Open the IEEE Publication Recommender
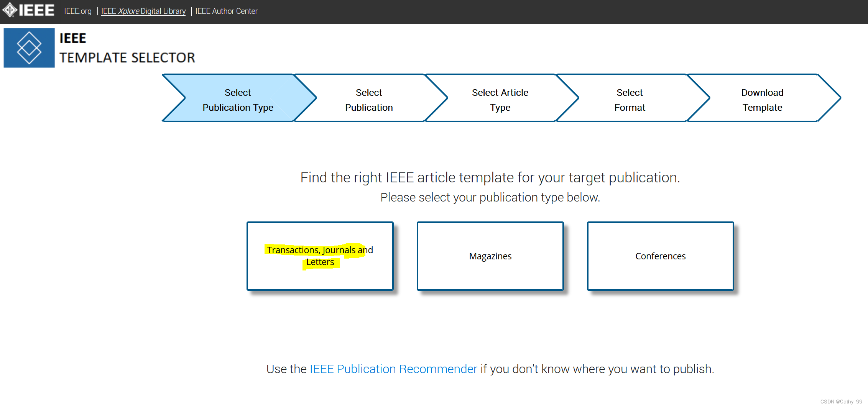 pyautogui.click(x=393, y=369)
